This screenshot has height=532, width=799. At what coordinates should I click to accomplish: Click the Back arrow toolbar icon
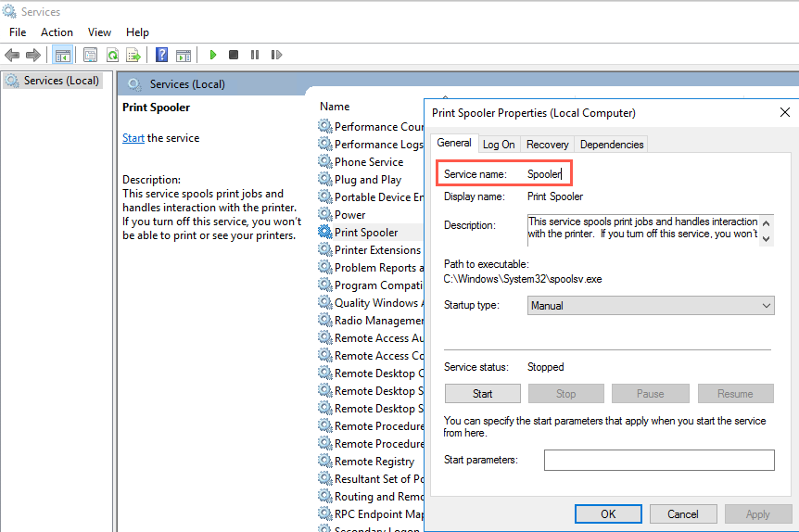point(12,55)
